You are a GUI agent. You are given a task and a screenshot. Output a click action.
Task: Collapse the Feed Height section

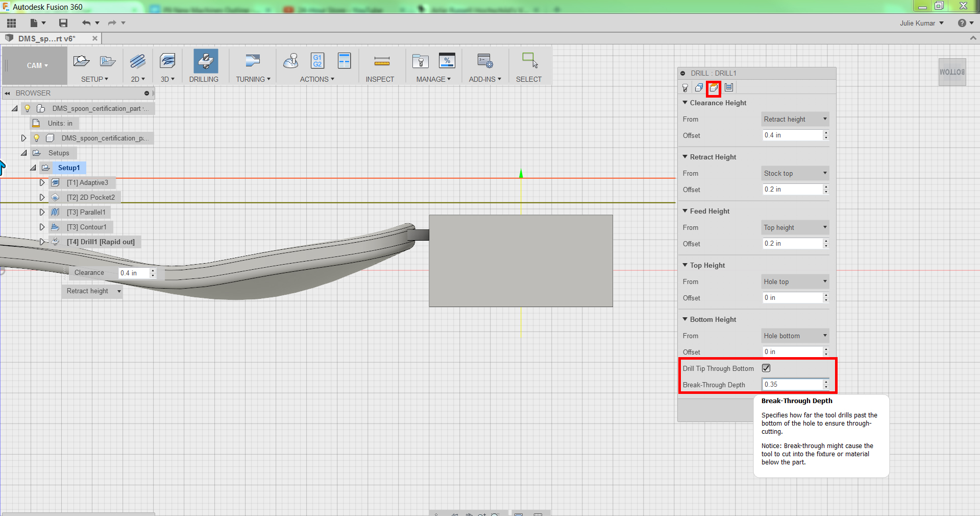(685, 211)
